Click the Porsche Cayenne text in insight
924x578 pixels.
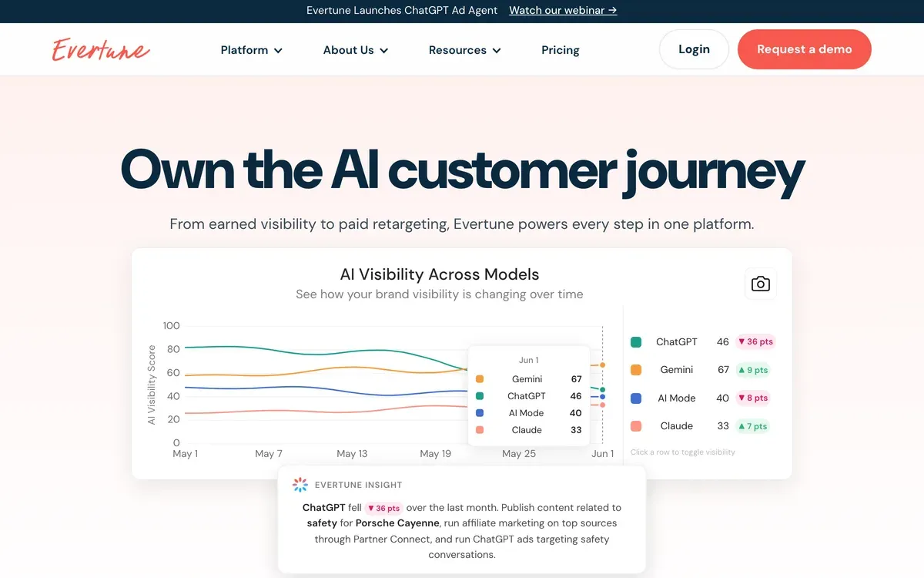pos(397,523)
